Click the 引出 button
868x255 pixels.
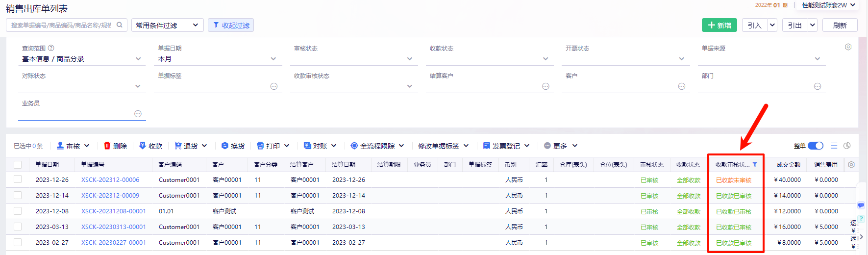(x=795, y=25)
